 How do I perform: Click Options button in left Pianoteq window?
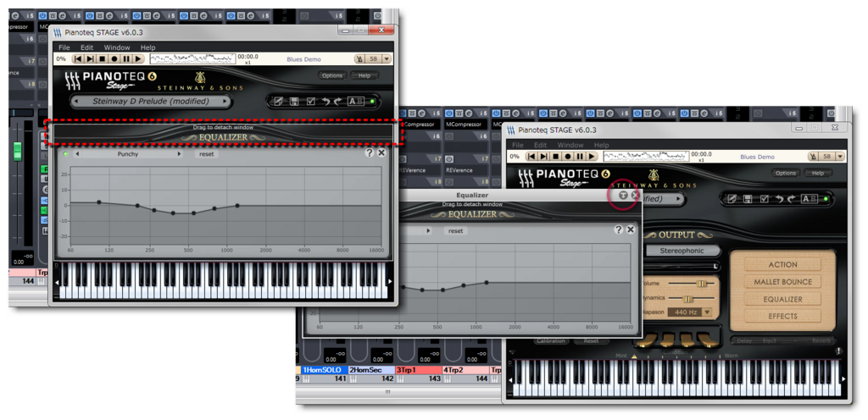(x=332, y=75)
